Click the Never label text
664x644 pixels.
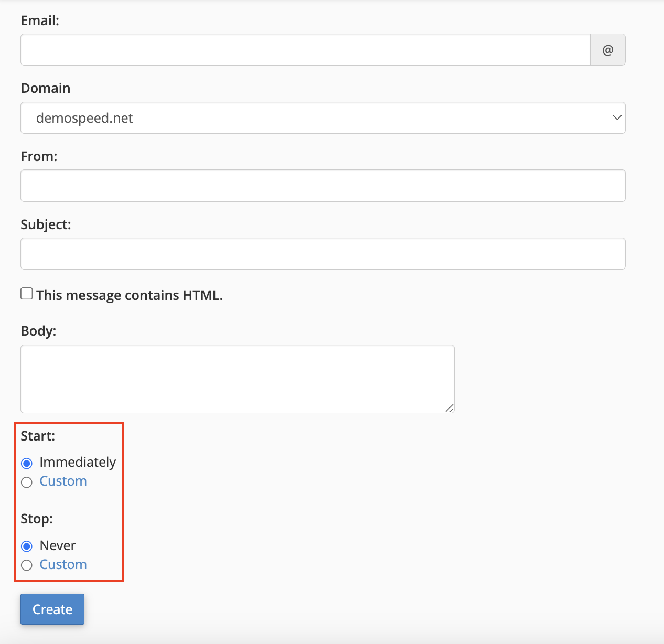point(58,545)
